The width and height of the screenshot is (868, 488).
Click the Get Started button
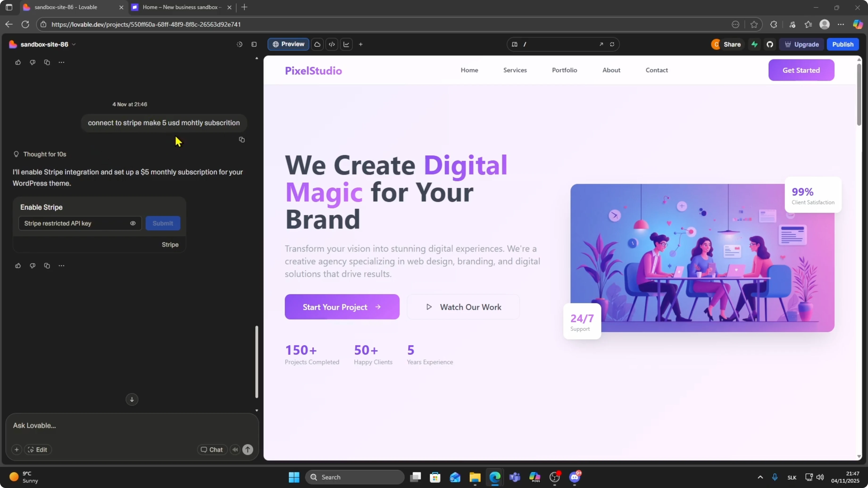pyautogui.click(x=801, y=70)
